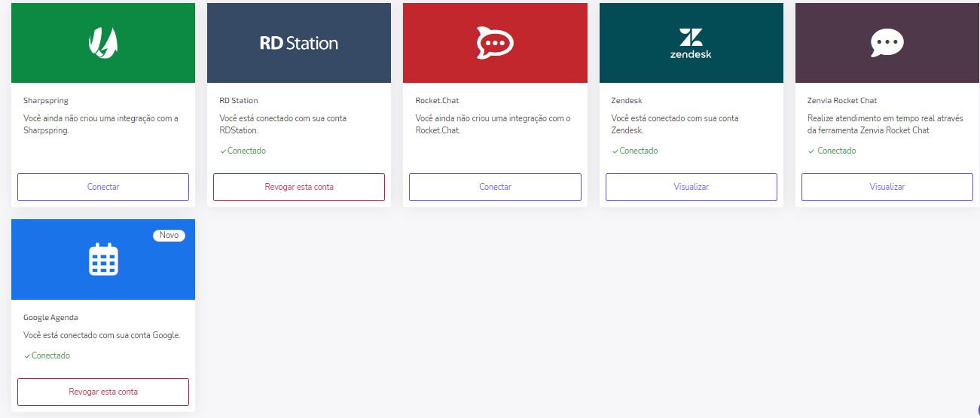Viewport: 980px width, 418px height.
Task: Click the Zendesk logo icon
Action: [x=691, y=43]
